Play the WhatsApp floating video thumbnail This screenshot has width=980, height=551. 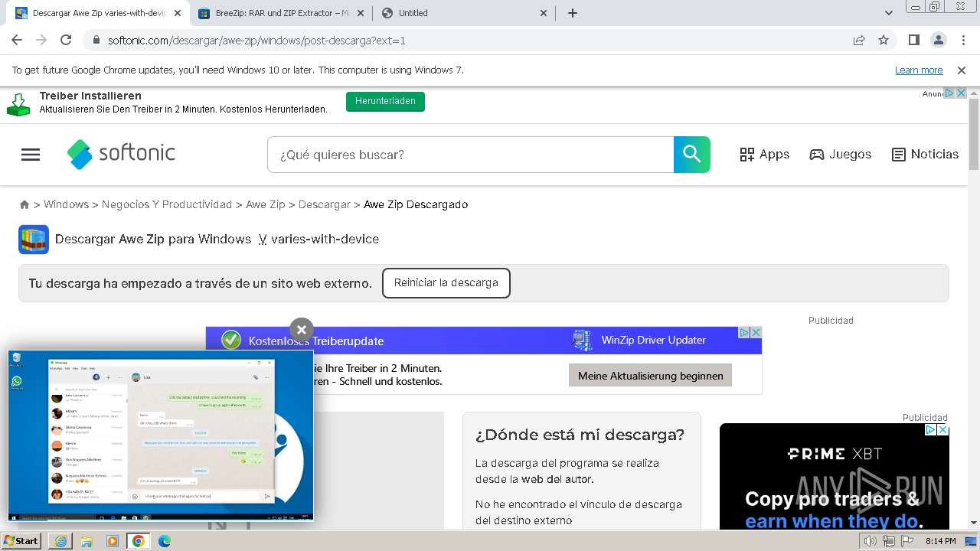pyautogui.click(x=161, y=436)
